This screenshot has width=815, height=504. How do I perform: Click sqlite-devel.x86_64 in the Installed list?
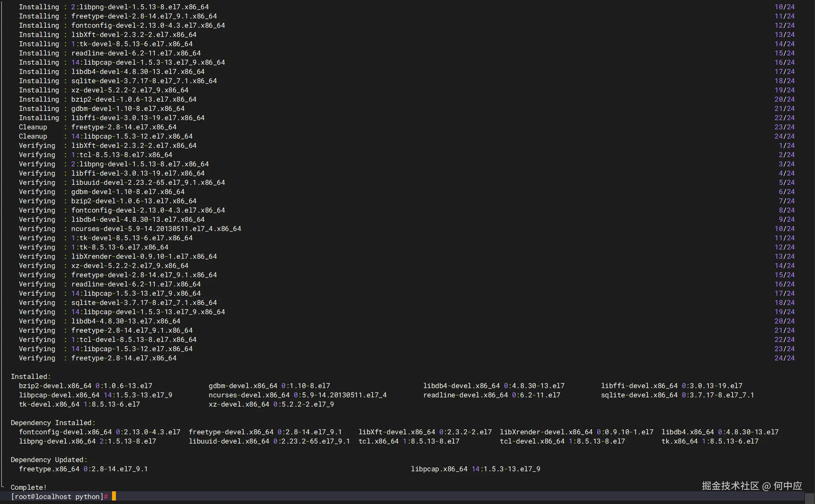coord(639,395)
